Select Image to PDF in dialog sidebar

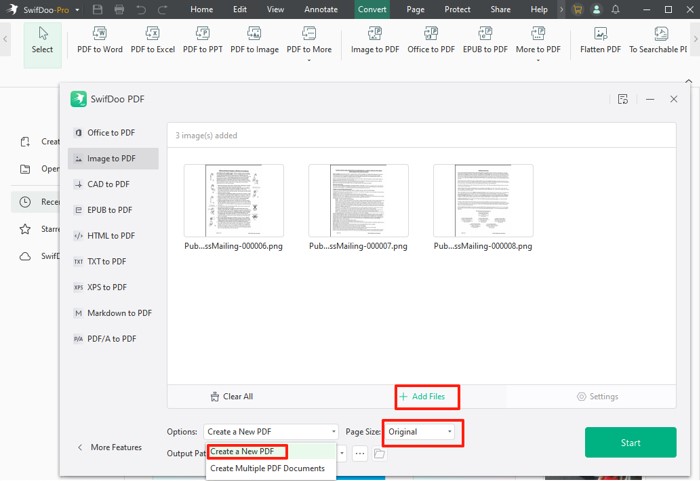[113, 159]
